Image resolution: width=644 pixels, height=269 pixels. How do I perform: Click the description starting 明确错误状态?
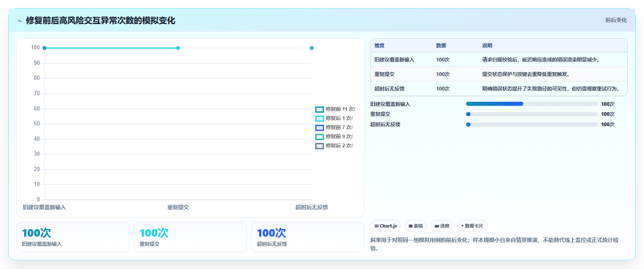[551, 88]
